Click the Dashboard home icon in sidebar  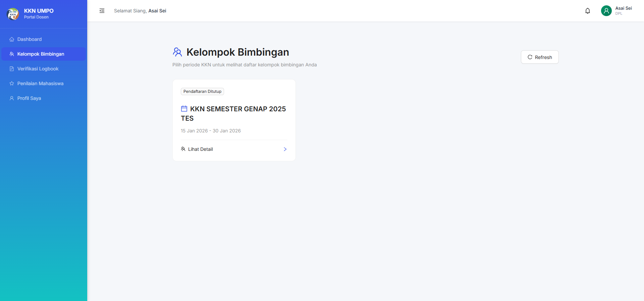click(12, 39)
